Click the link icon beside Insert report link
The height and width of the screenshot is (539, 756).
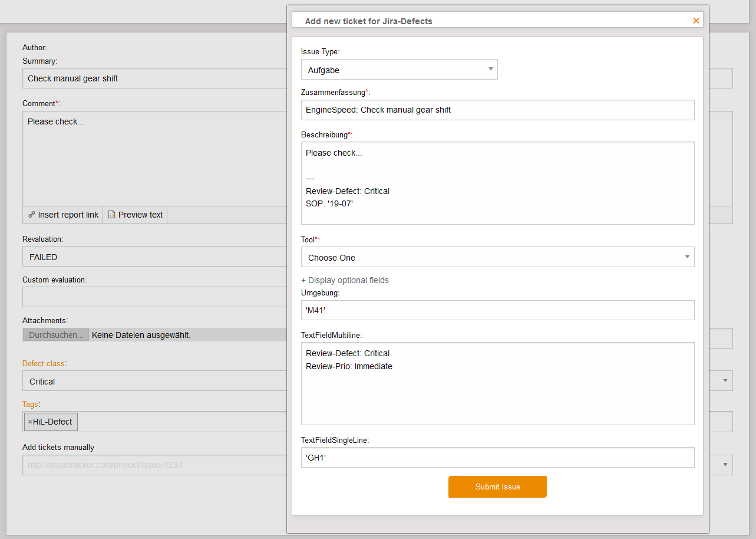pyautogui.click(x=32, y=215)
